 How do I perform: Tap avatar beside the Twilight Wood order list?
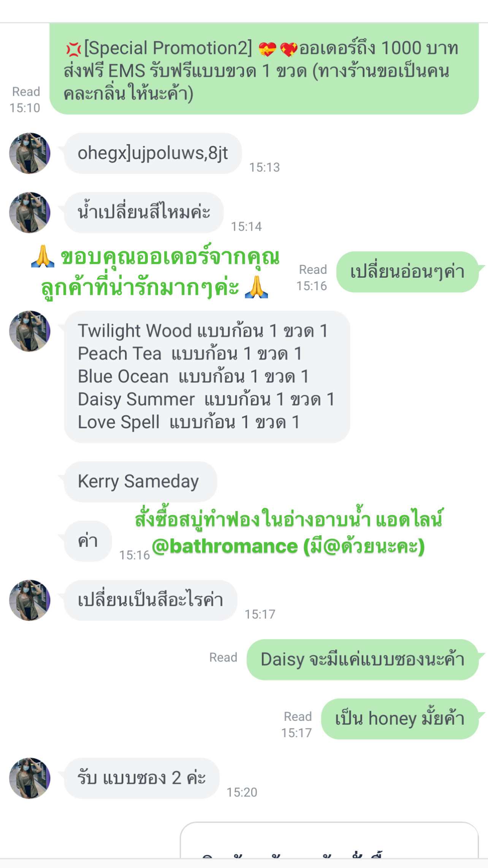click(x=30, y=331)
